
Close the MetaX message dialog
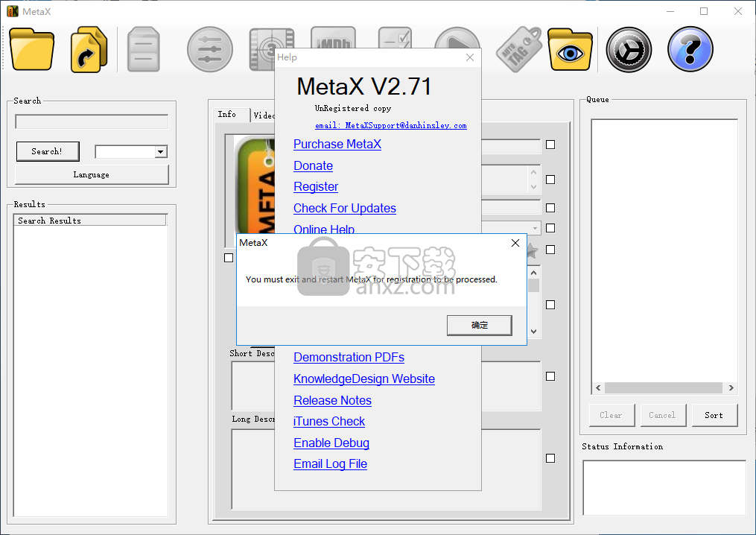515,243
